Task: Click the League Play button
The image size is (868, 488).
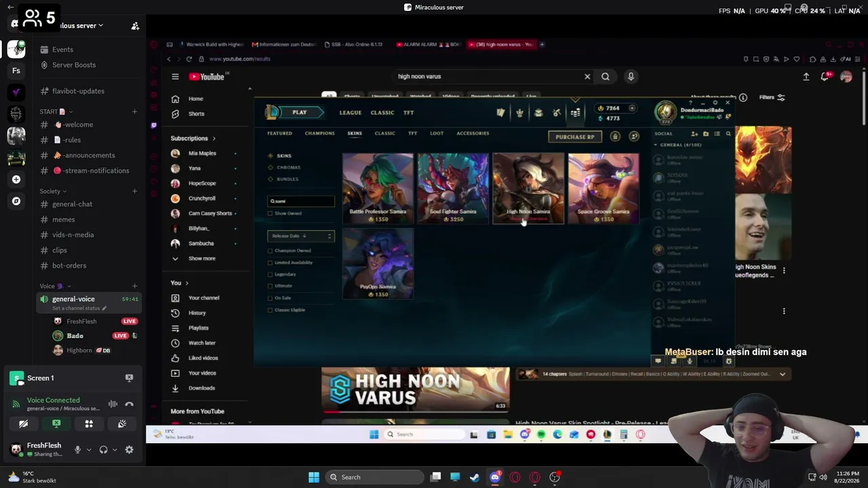Action: (x=299, y=113)
